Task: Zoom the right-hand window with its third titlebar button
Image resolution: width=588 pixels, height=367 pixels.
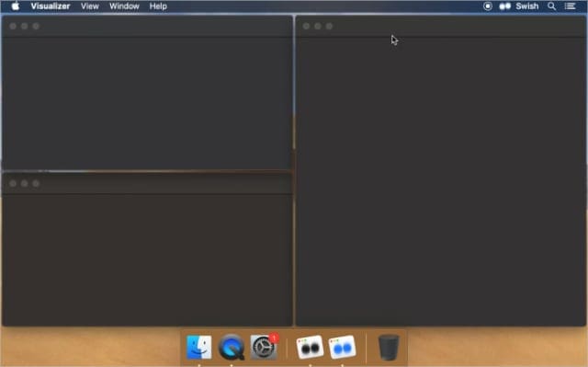Action: 329,26
